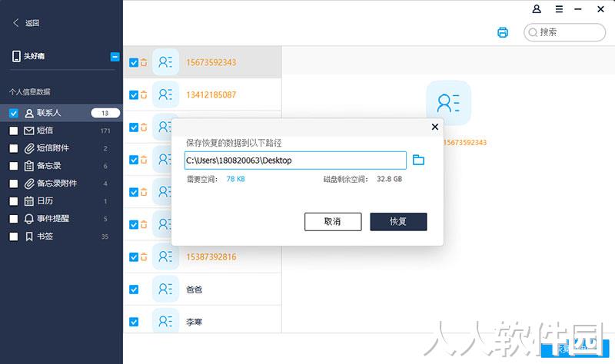Uncheck contact 15673592343 checkbox
615x364 pixels.
click(x=134, y=63)
